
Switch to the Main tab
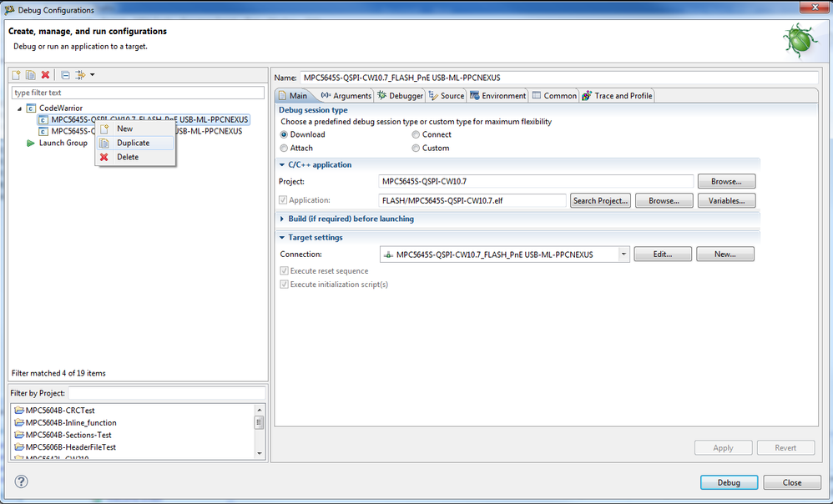pos(293,96)
